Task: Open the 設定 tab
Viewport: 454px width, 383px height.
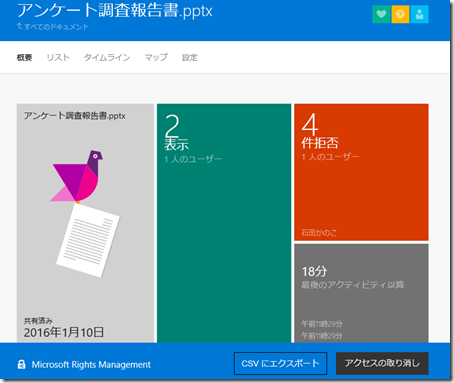Action: coord(190,57)
